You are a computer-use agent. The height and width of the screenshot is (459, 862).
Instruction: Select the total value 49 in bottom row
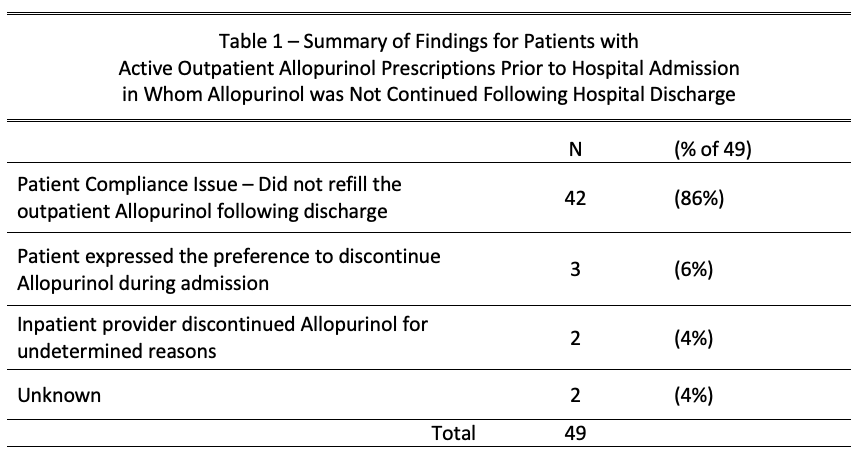click(x=574, y=433)
